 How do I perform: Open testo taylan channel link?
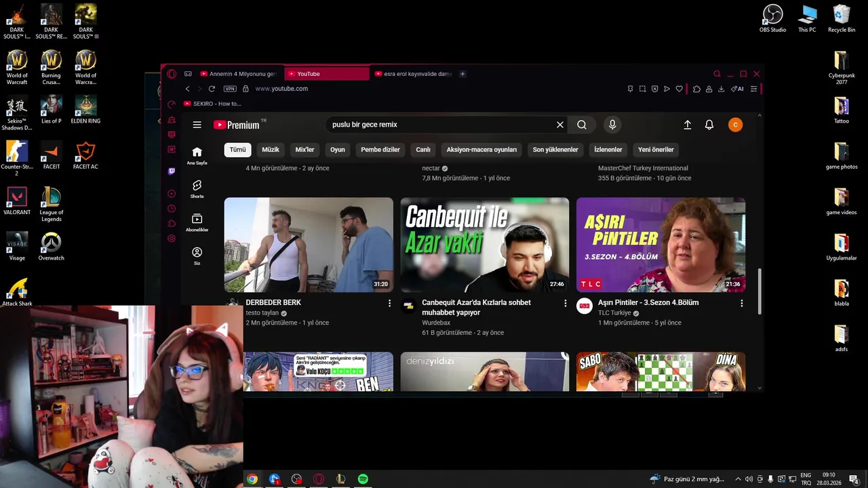click(262, 313)
